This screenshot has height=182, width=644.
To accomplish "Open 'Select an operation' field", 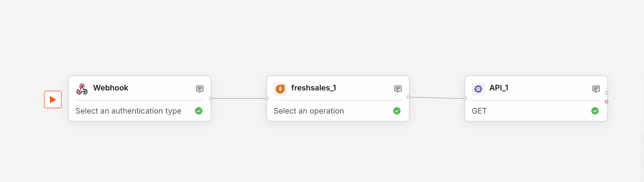I will click(309, 111).
